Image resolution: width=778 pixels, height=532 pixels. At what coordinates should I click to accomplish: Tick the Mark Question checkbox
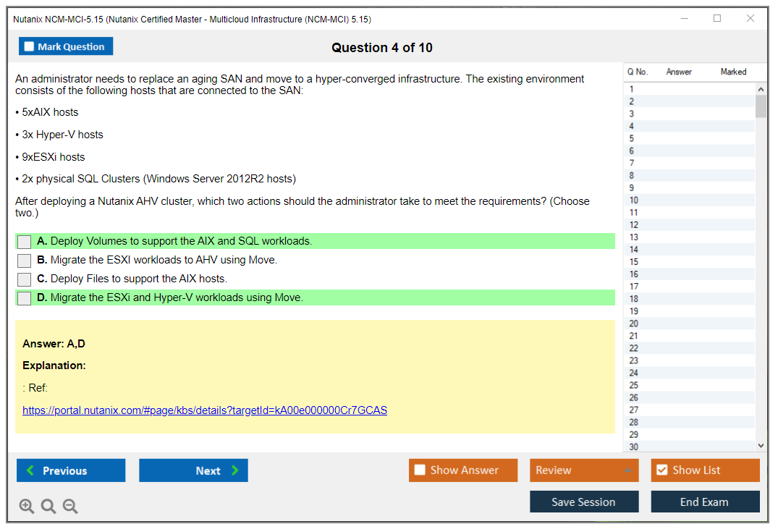[x=30, y=47]
